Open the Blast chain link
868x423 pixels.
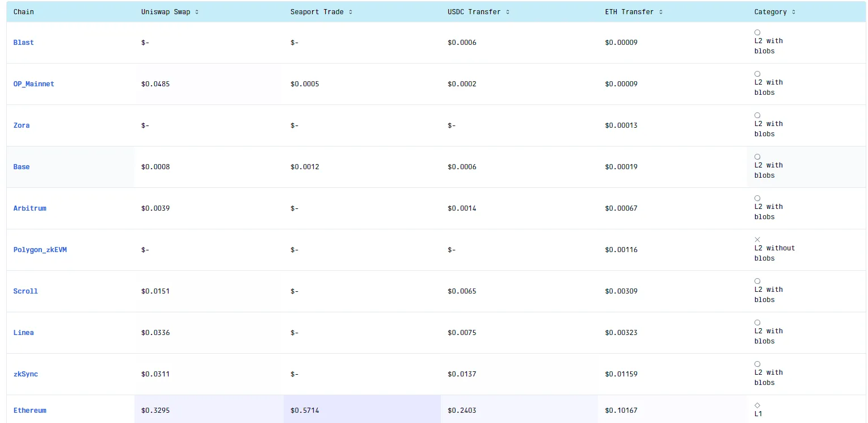[x=23, y=43]
